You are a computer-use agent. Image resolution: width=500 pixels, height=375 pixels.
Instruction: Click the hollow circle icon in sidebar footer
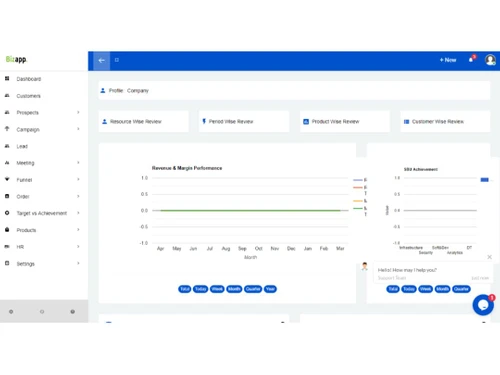point(42,312)
